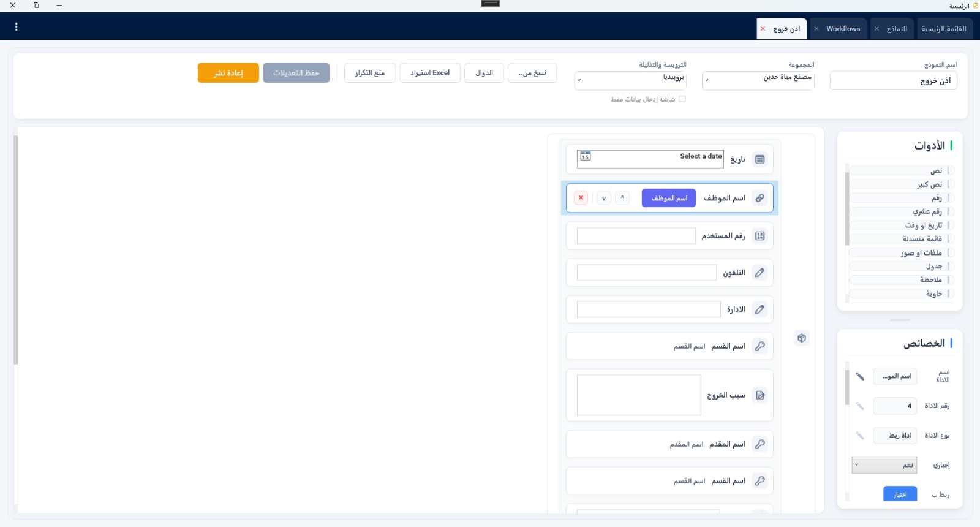Click the استيراد Excel button

coord(430,73)
